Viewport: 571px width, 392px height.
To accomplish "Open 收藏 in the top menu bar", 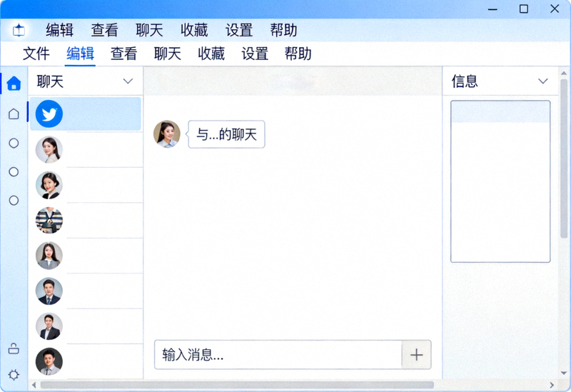I will (x=194, y=30).
